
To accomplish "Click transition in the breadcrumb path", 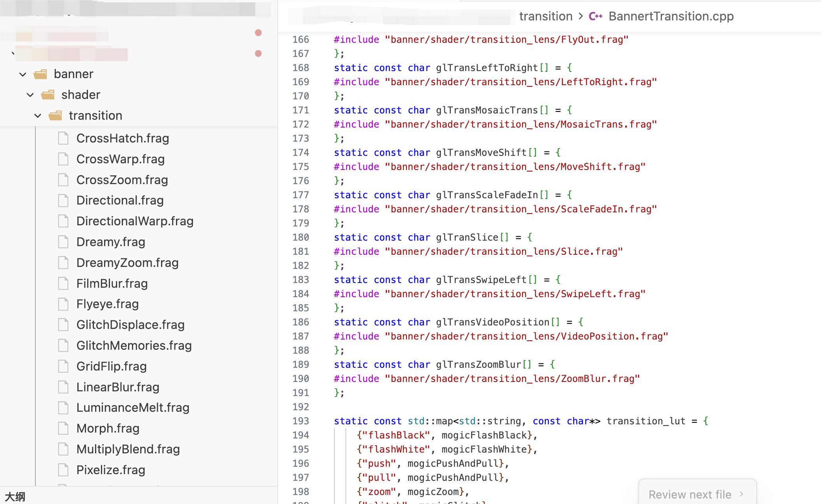I will pos(546,16).
